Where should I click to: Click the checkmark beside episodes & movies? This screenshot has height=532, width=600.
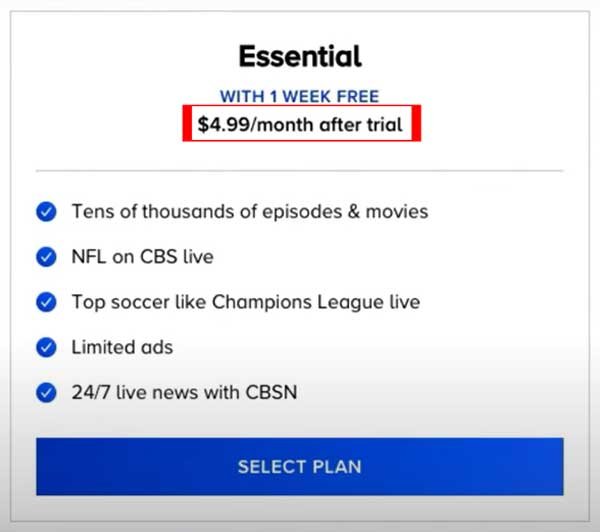[x=46, y=212]
